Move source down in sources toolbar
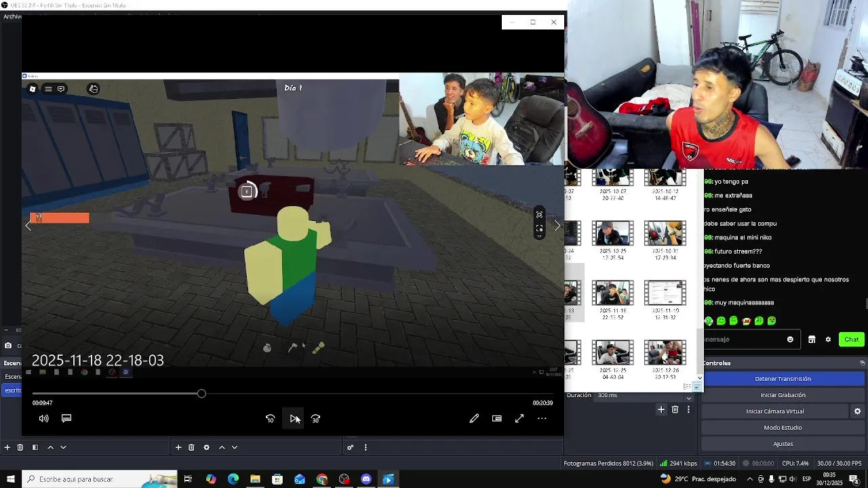The image size is (868, 488). (235, 447)
